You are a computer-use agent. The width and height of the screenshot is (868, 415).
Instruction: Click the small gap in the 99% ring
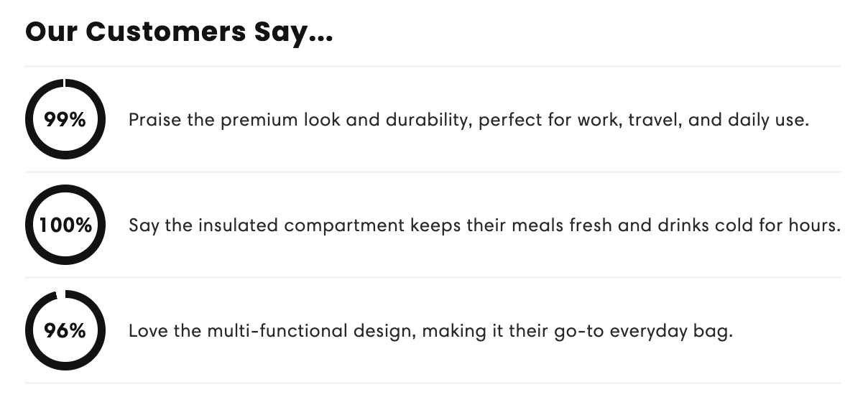pyautogui.click(x=64, y=83)
